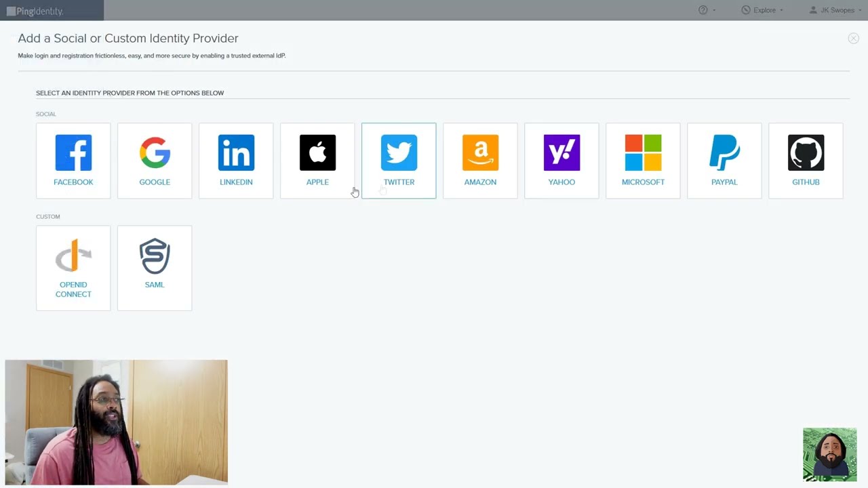Select the GitHub provider tile
The image size is (868, 488).
[806, 161]
